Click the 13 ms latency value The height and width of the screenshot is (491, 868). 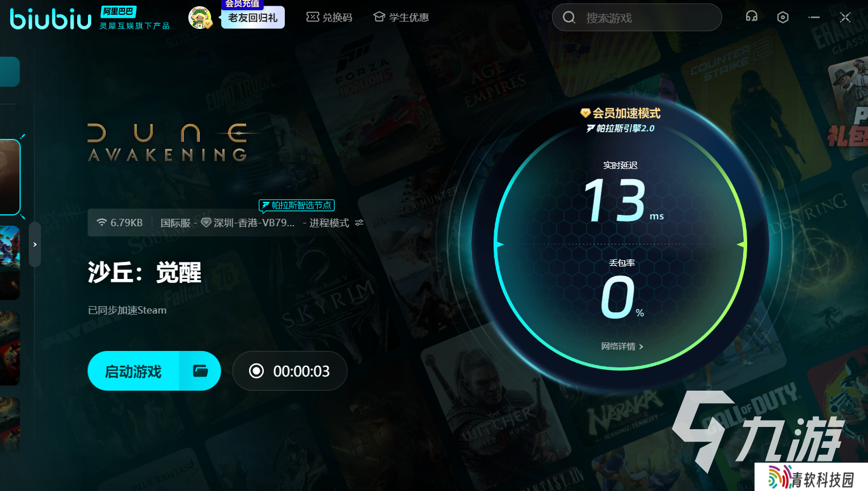622,200
